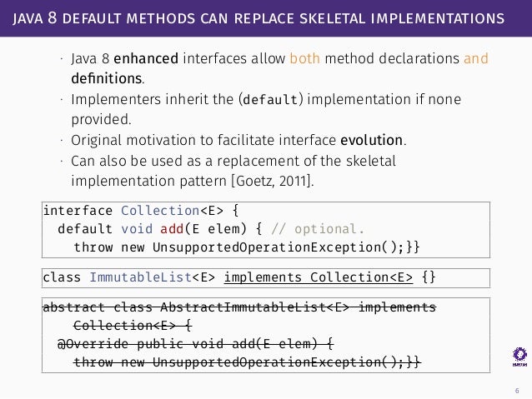The width and height of the screenshot is (532, 399).
Task: Click the orange word "and"
Action: click(476, 58)
